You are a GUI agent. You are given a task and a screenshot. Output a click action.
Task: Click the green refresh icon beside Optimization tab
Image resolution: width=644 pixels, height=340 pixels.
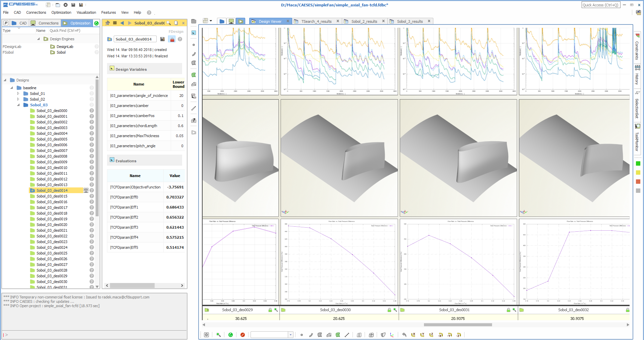click(97, 23)
